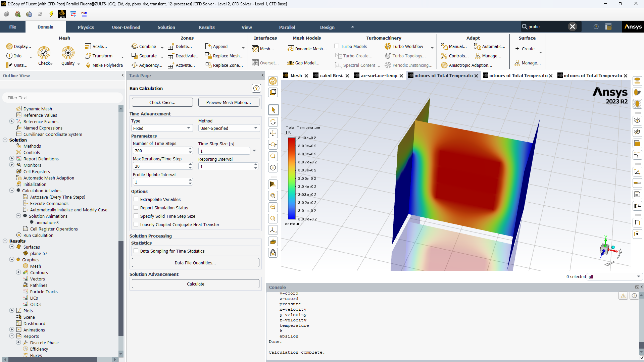The image size is (644, 362).
Task: Open Mesh Interfaces dialog
Action: (263, 49)
